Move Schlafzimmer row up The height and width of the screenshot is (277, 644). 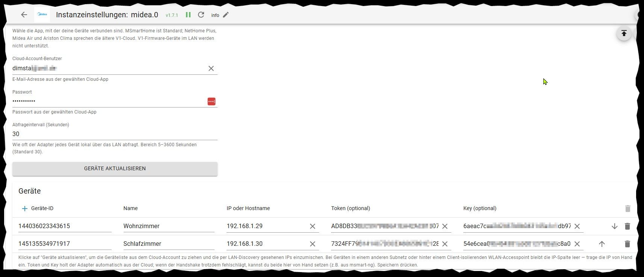click(602, 244)
